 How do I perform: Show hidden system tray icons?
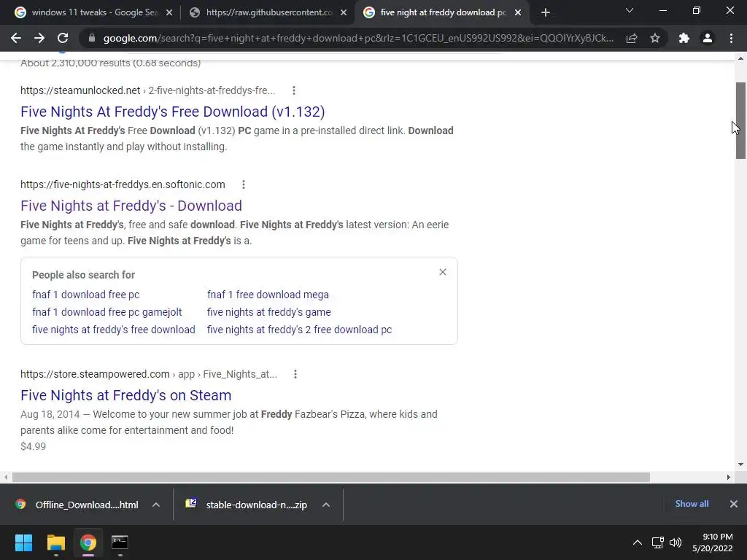click(638, 542)
